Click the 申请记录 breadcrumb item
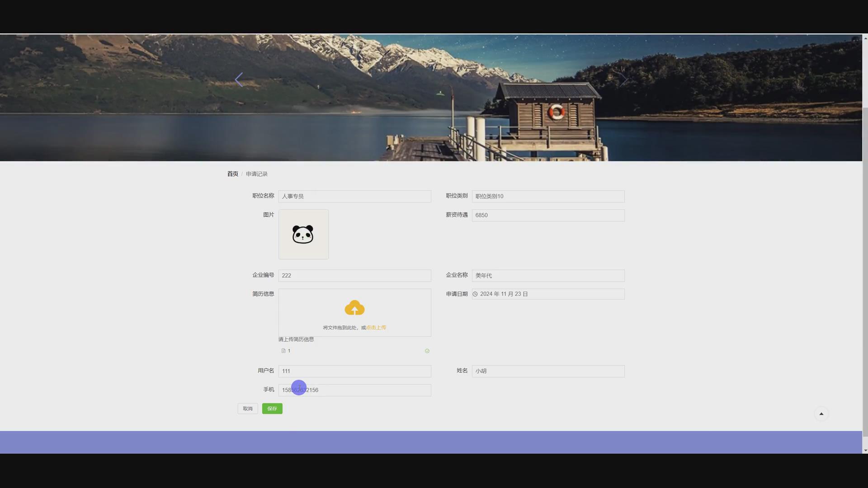868x488 pixels. tap(257, 174)
